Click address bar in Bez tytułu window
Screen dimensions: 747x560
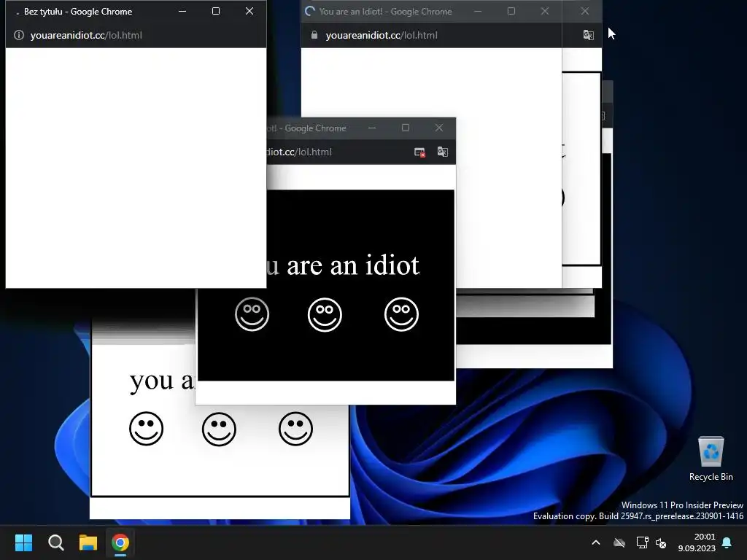(x=136, y=35)
